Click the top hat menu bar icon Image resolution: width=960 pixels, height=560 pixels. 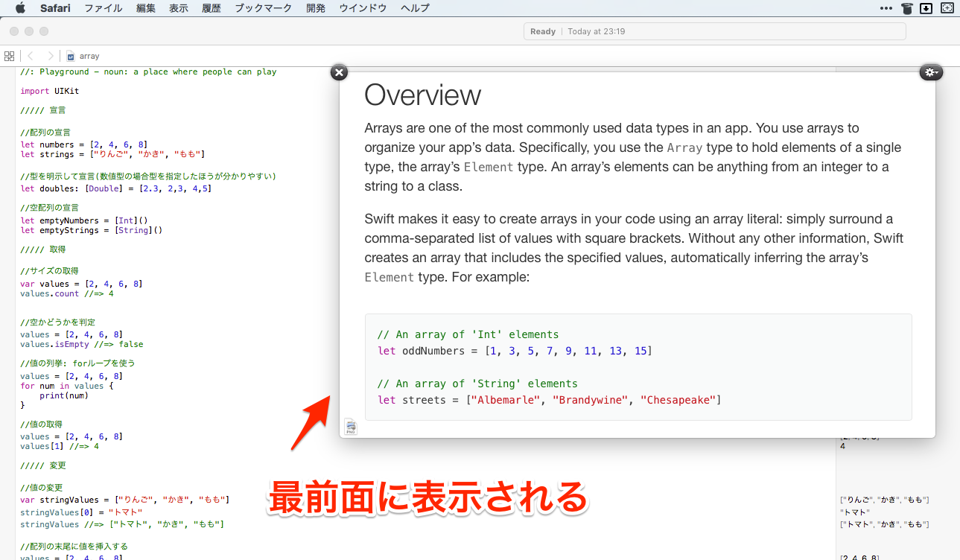(906, 8)
